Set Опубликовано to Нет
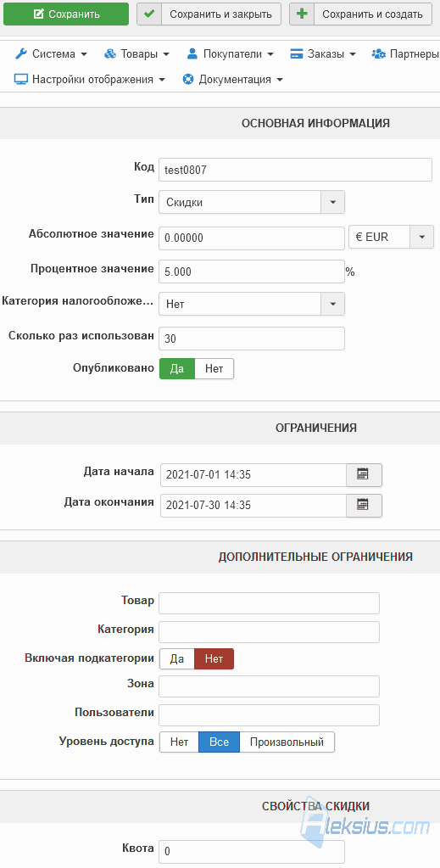 click(214, 369)
